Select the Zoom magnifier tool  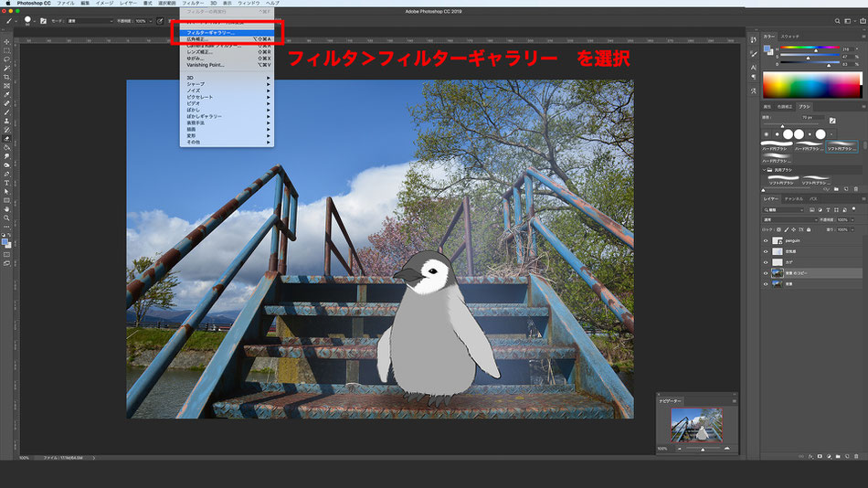point(6,218)
